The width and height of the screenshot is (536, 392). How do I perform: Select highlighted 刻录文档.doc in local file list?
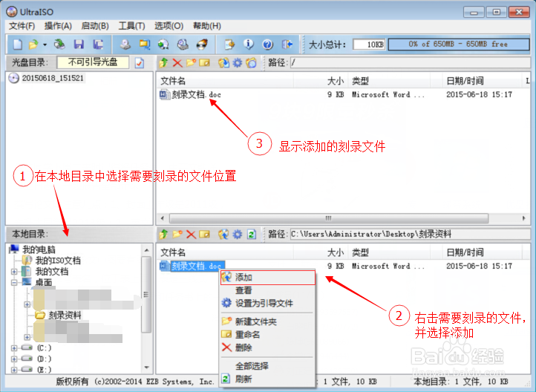point(196,267)
